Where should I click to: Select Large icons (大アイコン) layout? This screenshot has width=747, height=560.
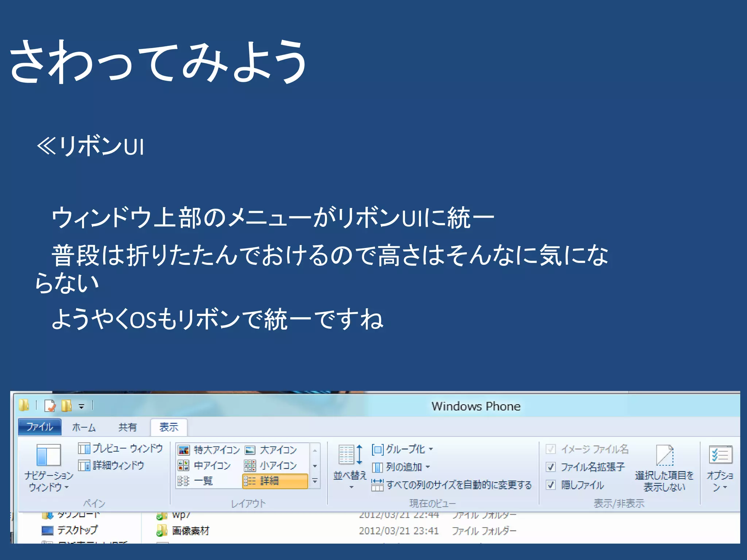coord(271,450)
